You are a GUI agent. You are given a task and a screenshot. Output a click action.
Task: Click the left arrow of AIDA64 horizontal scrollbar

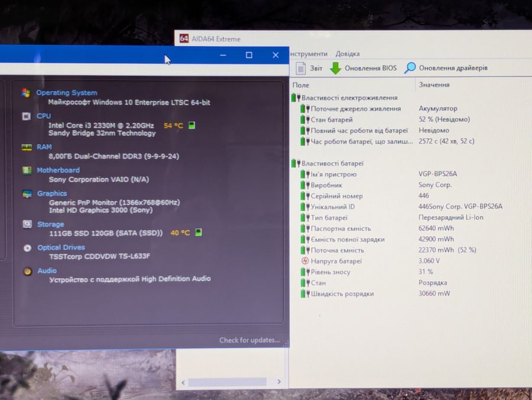[183, 383]
